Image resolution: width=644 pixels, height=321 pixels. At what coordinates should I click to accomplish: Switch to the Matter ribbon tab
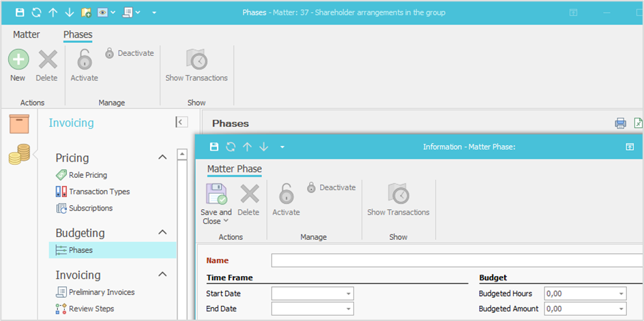pyautogui.click(x=27, y=34)
